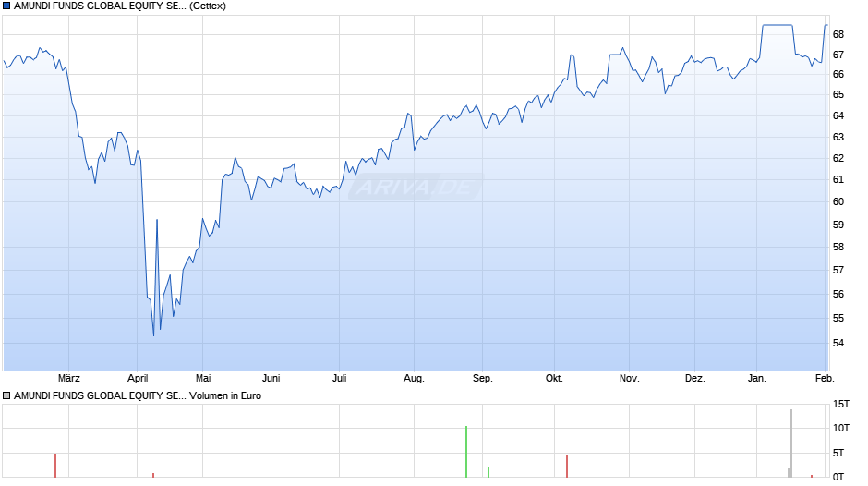Click the (Gettex) exchange label
The image size is (868, 486).
click(x=208, y=6)
